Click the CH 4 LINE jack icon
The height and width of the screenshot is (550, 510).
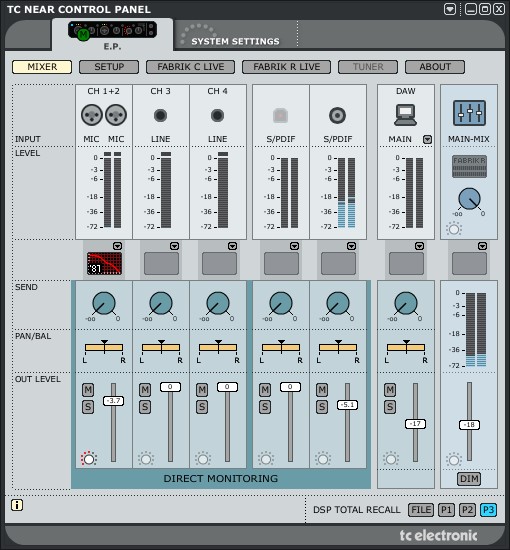(217, 115)
